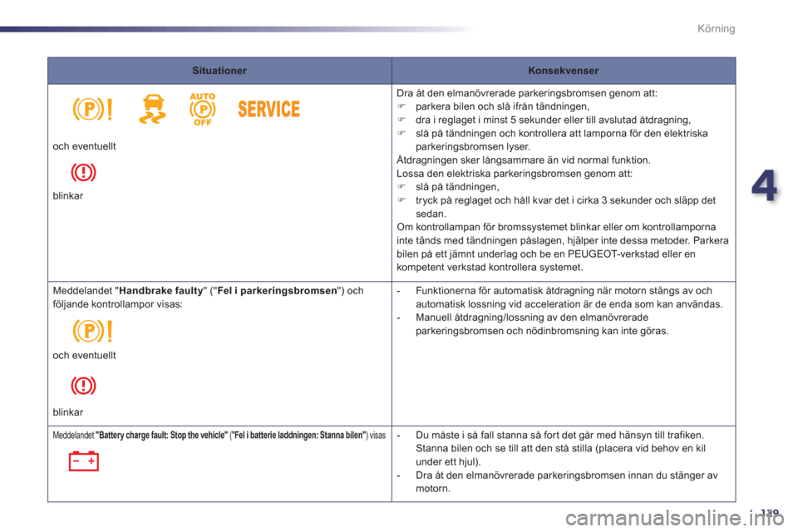Click the Körning section title at top right
The width and height of the screenshot is (798, 532).
click(716, 28)
